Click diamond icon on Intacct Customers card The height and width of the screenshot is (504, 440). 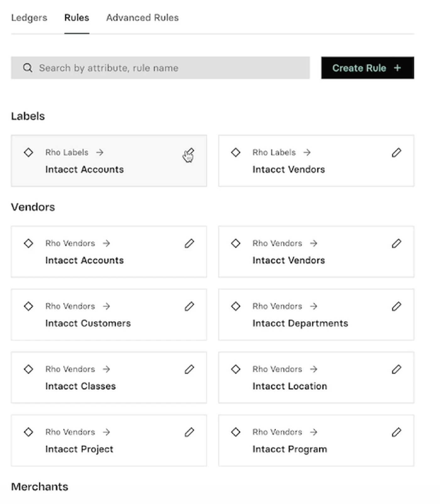[x=29, y=306]
